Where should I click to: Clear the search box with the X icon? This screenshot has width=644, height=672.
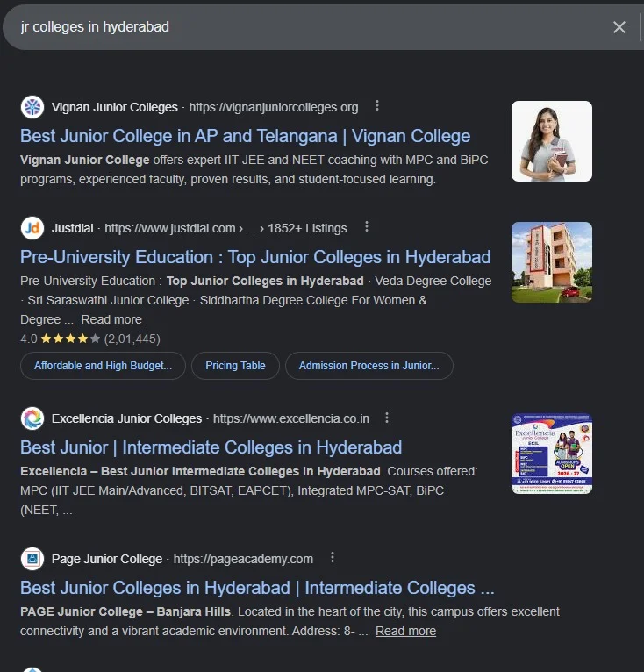pyautogui.click(x=619, y=27)
